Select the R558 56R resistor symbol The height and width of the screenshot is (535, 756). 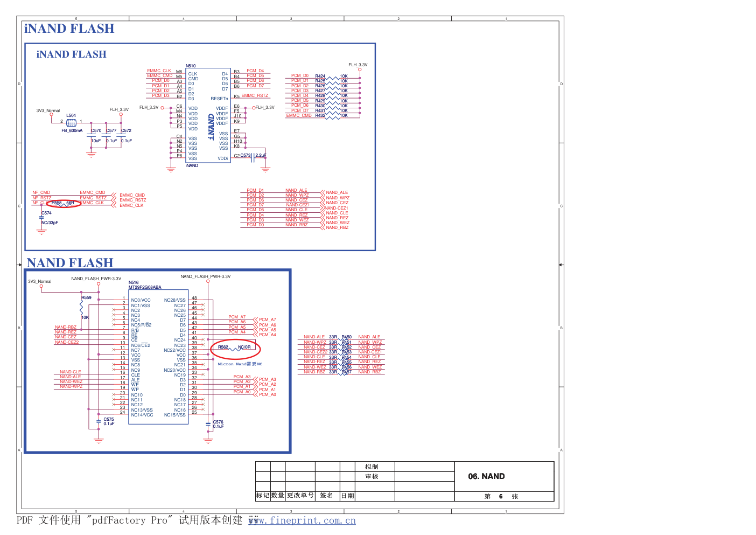pos(64,204)
